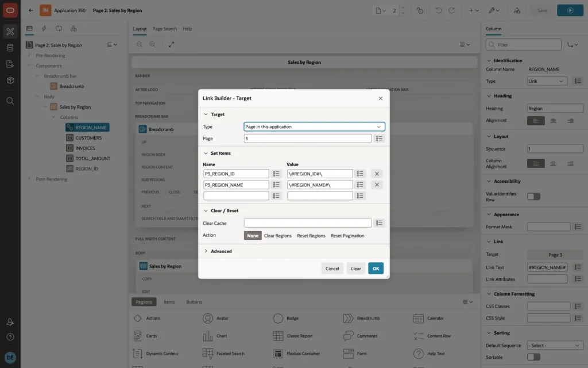The image size is (588, 368).
Task: Select the None action option
Action: click(253, 236)
